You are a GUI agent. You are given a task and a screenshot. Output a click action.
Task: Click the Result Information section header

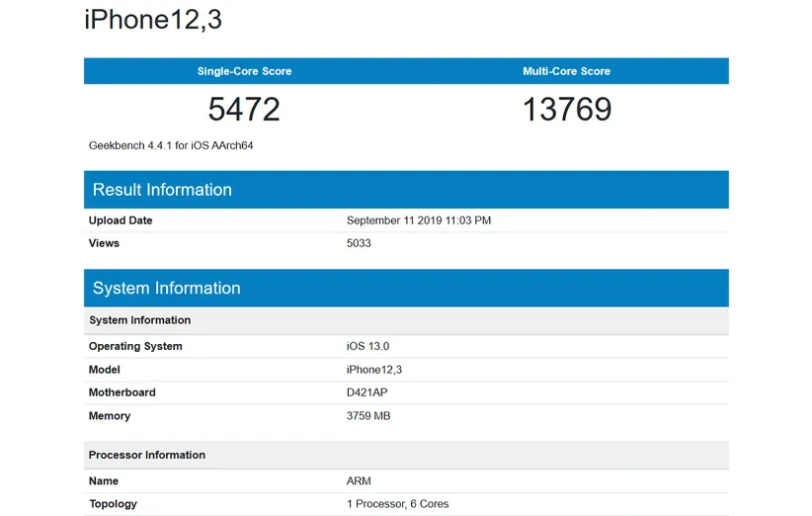point(162,190)
